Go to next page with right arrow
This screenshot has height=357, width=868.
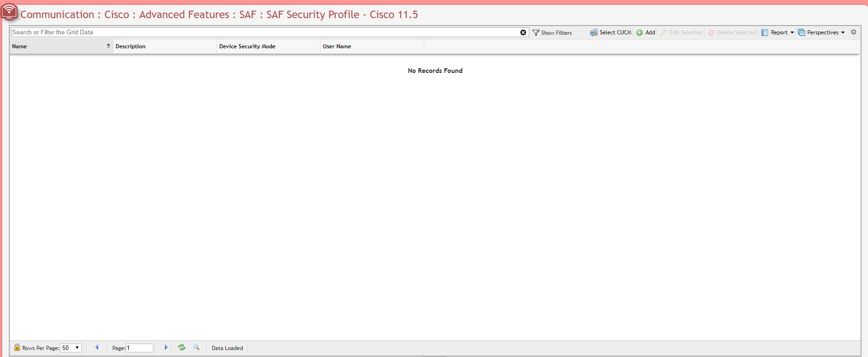pyautogui.click(x=166, y=347)
